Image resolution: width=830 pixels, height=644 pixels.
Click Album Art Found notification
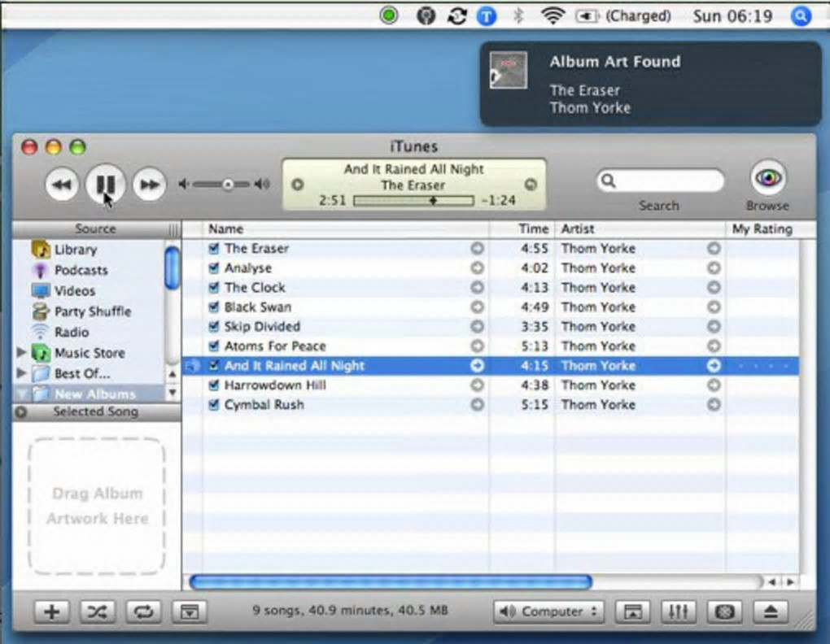click(650, 84)
